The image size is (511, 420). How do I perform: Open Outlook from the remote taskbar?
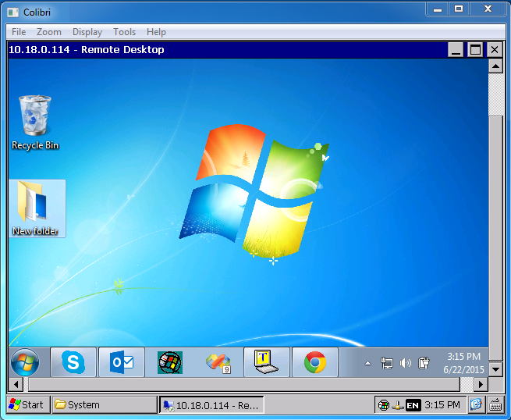[122, 362]
